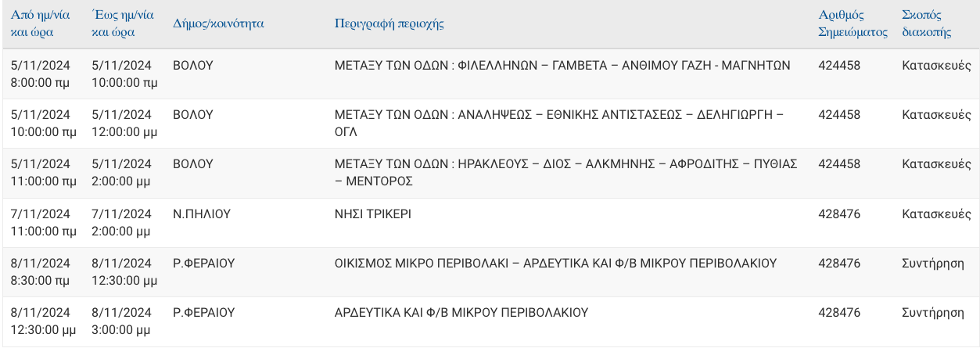980x359 pixels.
Task: Click the 7/11/2024 11:00:00 πμ start date cell
Action: 44,222
